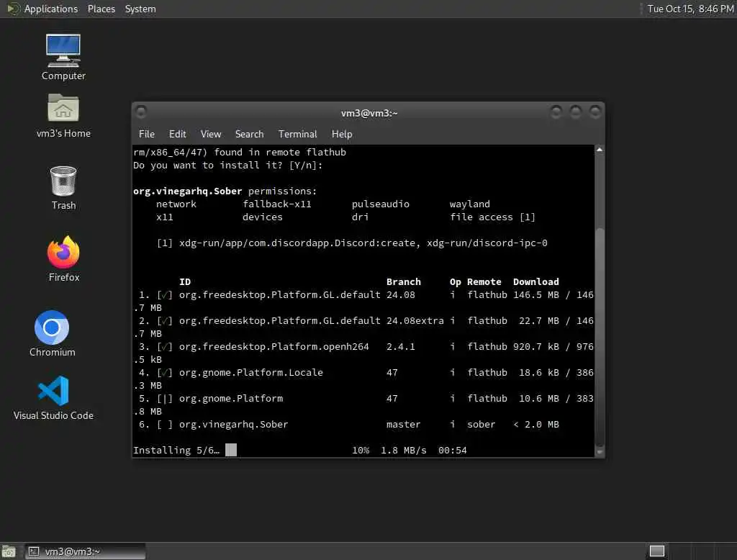This screenshot has width=737, height=560.
Task: Click the 'wayland' permission text
Action: click(469, 204)
